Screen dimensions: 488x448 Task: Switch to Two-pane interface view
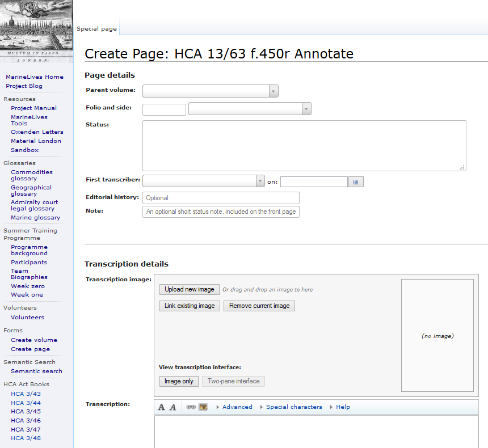coord(233,382)
